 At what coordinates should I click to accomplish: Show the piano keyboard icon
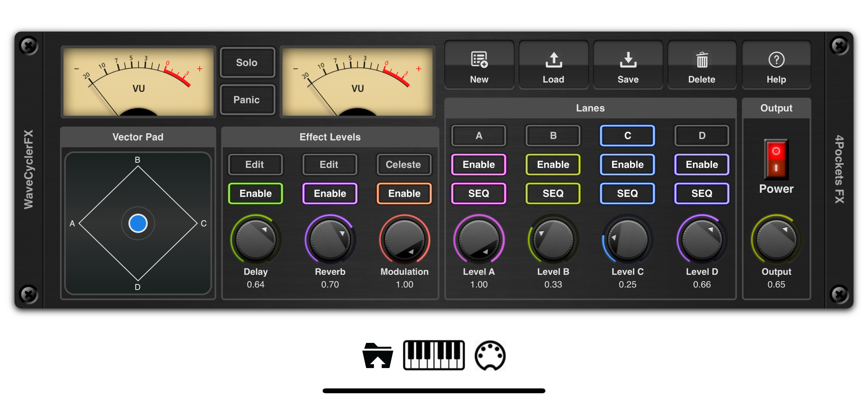pyautogui.click(x=434, y=355)
